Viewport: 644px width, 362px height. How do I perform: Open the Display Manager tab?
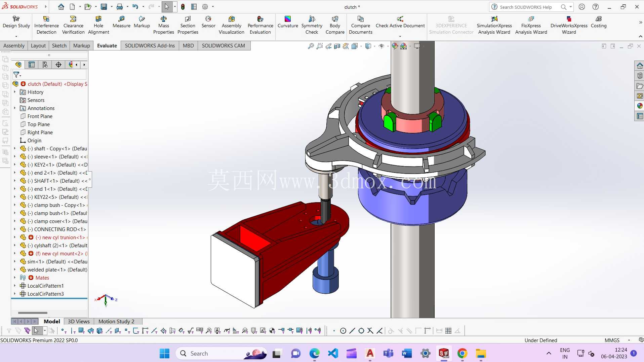tap(71, 65)
